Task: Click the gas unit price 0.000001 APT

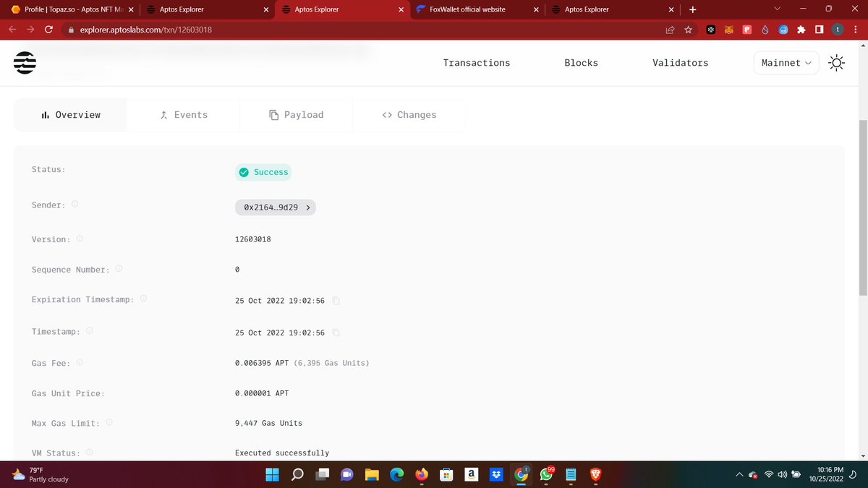Action: tap(263, 393)
